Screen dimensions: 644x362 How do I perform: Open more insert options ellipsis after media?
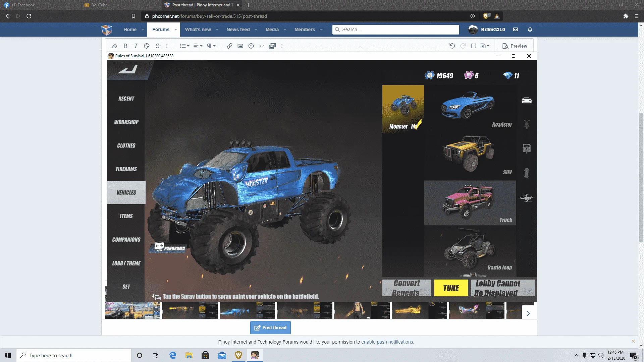(282, 46)
